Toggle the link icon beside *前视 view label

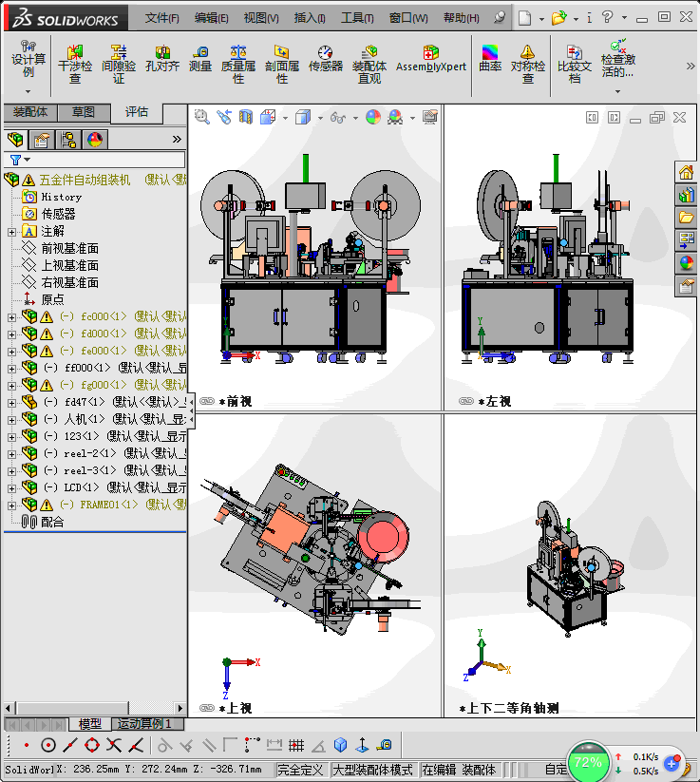pos(207,401)
